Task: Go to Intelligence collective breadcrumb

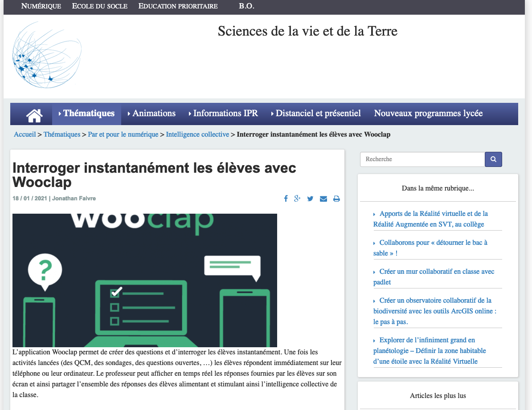Action: point(197,134)
